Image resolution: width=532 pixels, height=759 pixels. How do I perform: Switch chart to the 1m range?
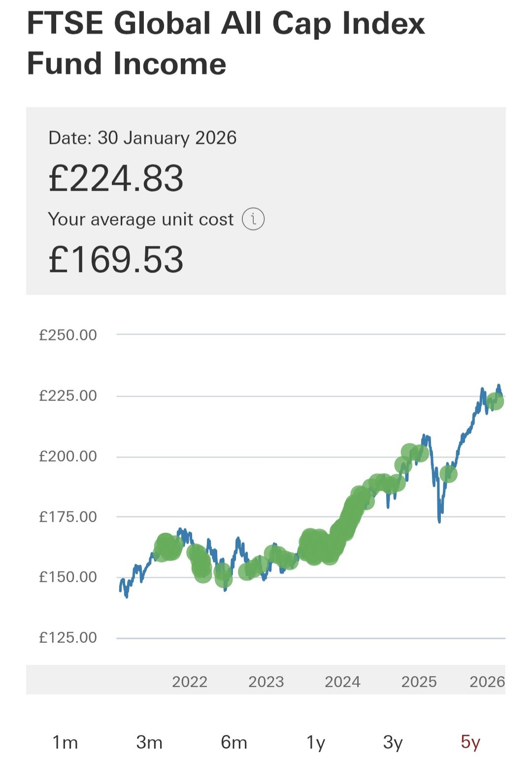65,742
